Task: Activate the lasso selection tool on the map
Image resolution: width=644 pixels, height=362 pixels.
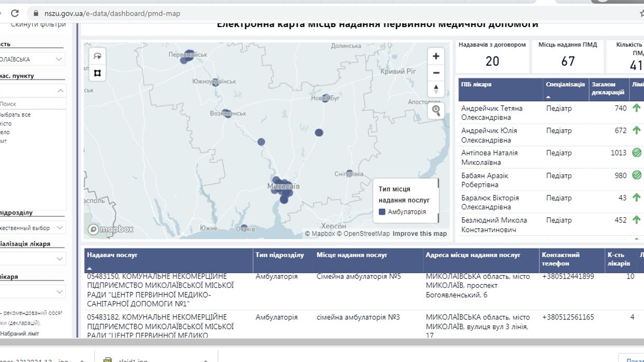Action: point(98,56)
